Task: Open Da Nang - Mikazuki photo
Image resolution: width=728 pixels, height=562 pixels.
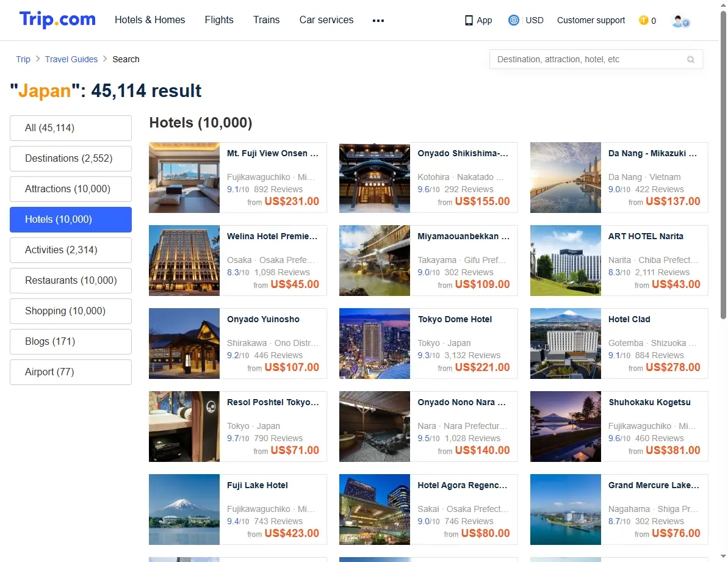Action: tap(566, 178)
